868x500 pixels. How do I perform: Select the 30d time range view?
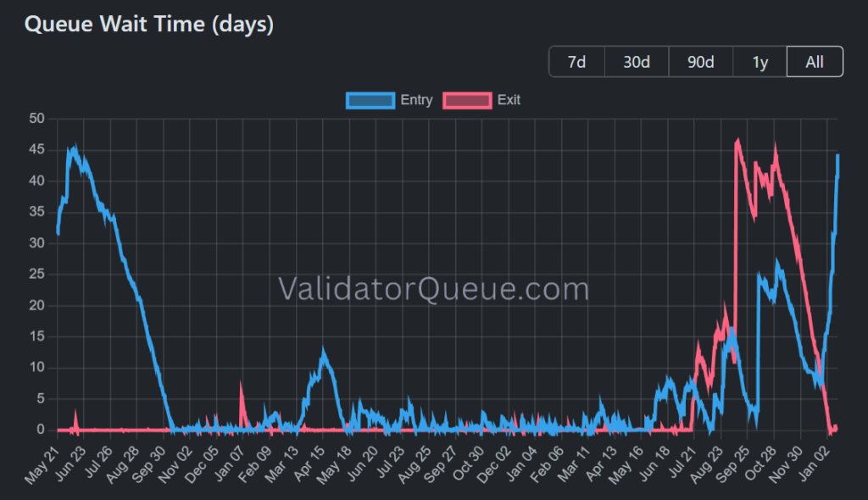637,61
